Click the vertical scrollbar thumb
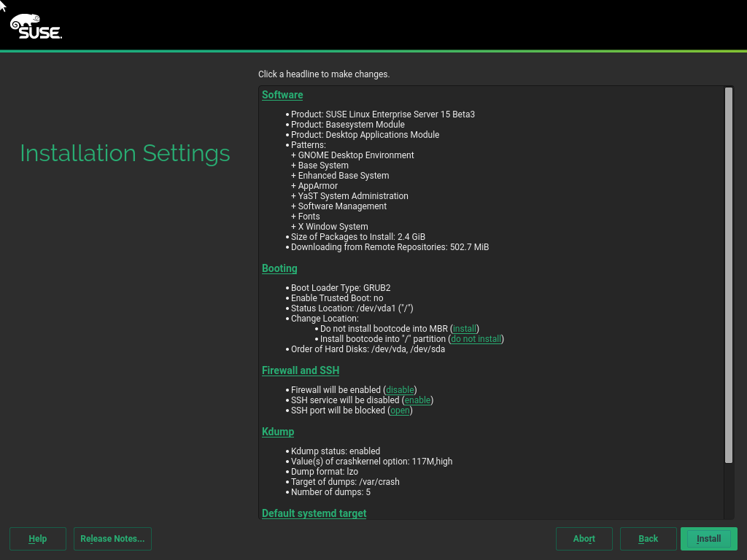 tap(728, 274)
